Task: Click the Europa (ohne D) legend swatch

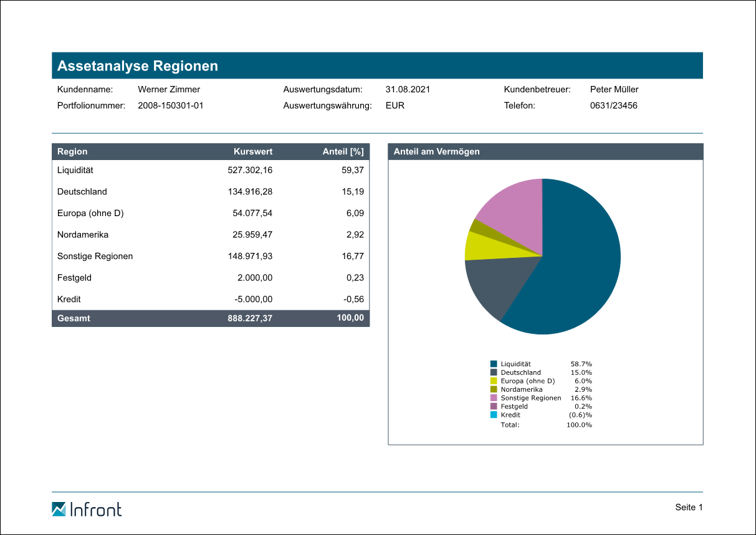Action: click(494, 381)
